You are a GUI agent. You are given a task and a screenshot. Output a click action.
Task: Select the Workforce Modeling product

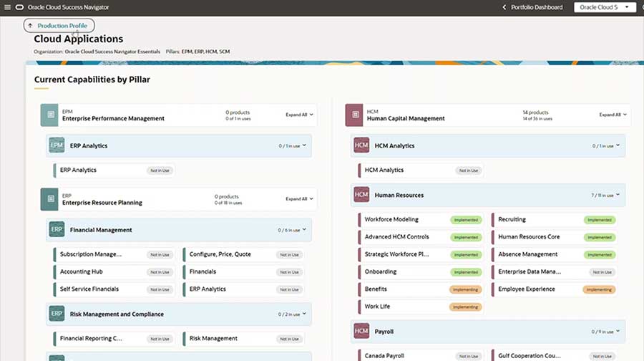point(421,220)
